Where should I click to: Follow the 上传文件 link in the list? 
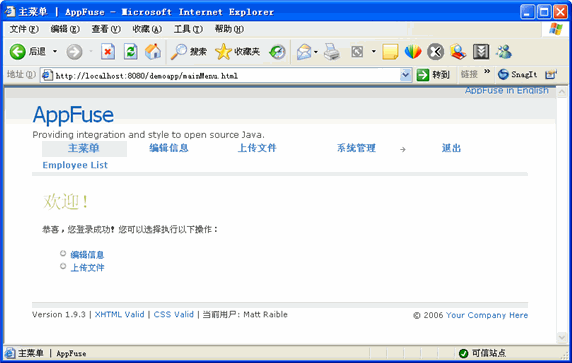coord(87,268)
